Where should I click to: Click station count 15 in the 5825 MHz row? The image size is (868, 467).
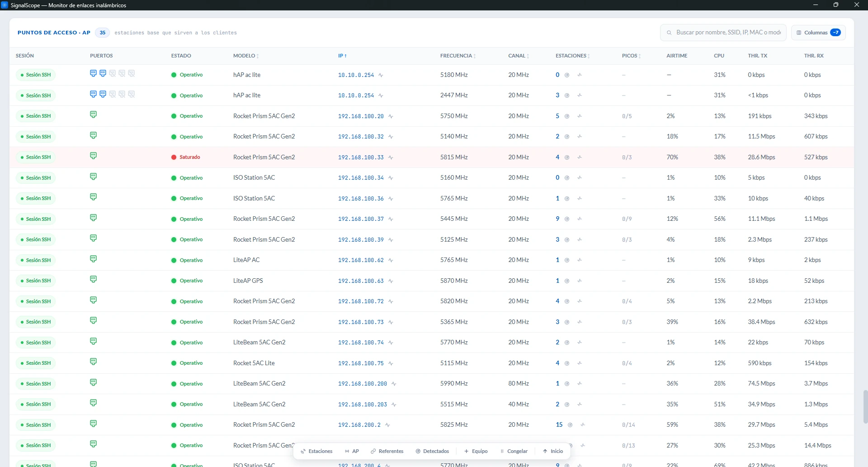[x=559, y=425]
